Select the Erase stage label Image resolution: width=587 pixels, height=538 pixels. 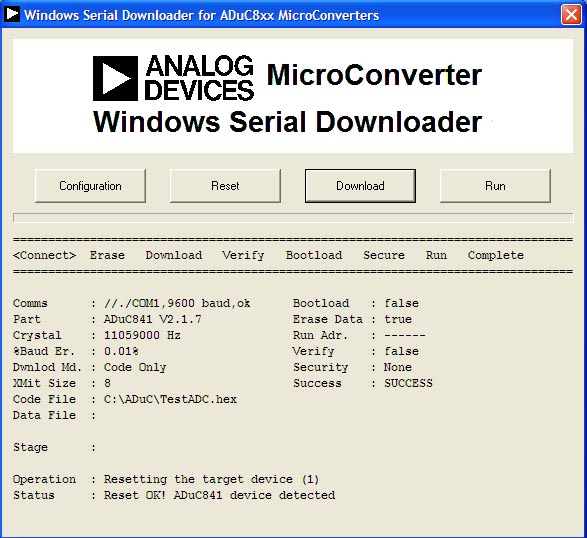click(x=107, y=255)
